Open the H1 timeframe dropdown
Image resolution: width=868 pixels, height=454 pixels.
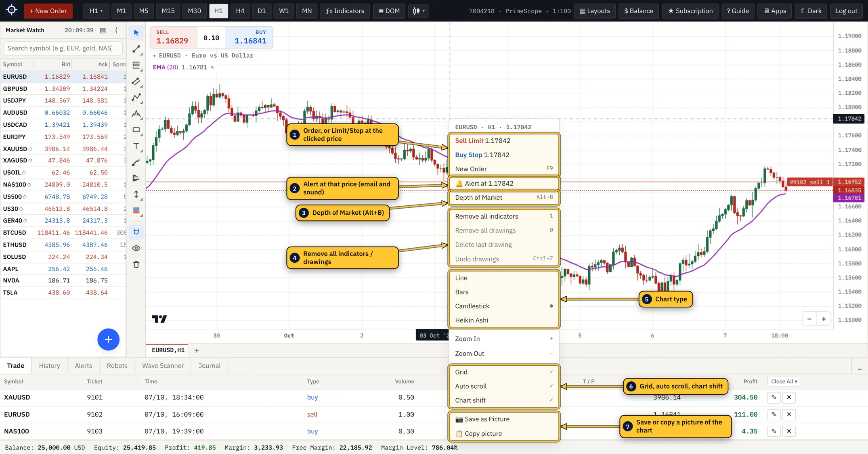pos(96,11)
